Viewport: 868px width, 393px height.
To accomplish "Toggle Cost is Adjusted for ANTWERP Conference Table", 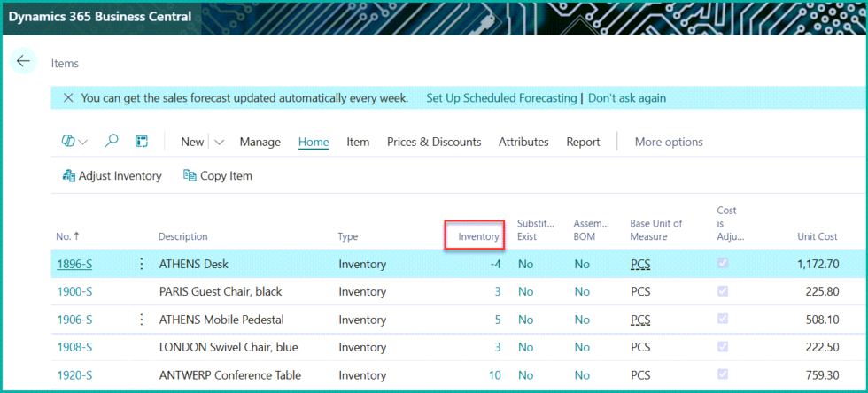I will coord(722,375).
